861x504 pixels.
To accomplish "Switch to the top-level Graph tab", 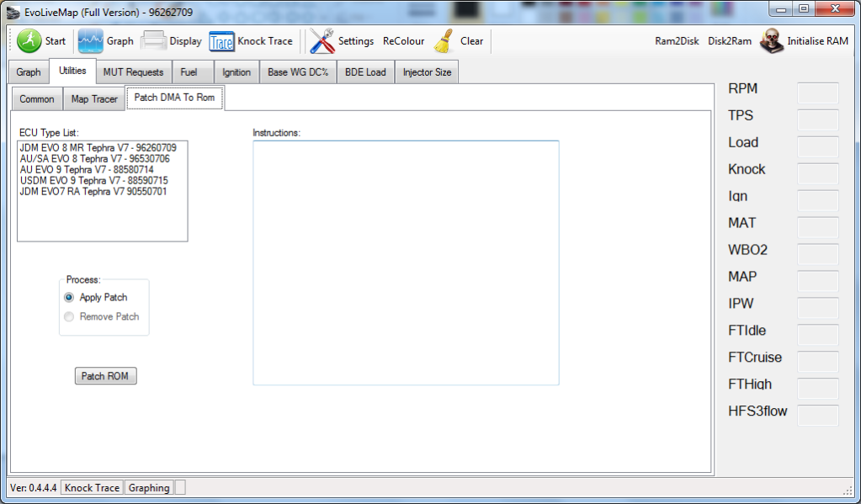I will [29, 72].
